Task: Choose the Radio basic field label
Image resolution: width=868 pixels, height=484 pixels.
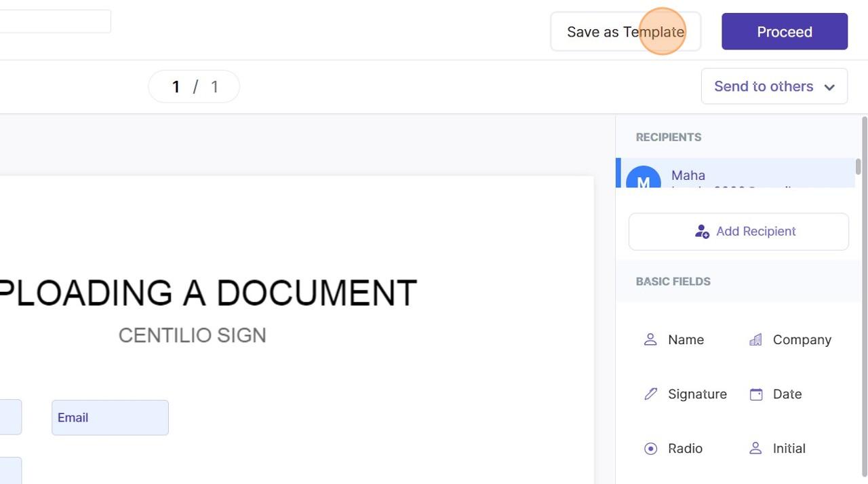Action: (685, 448)
